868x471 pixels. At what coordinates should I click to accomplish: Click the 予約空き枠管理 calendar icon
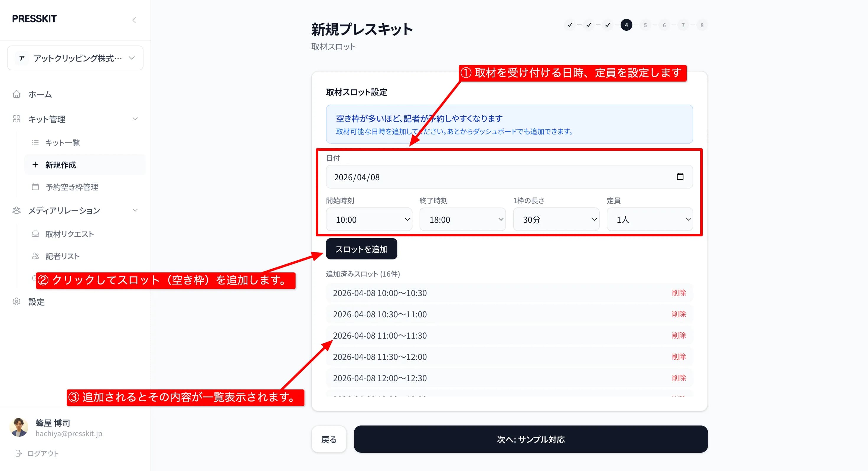click(x=35, y=187)
